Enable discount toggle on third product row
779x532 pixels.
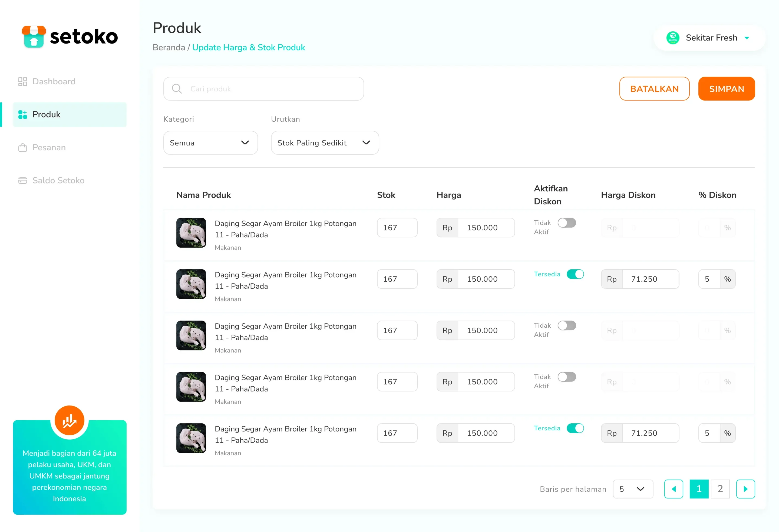(566, 325)
